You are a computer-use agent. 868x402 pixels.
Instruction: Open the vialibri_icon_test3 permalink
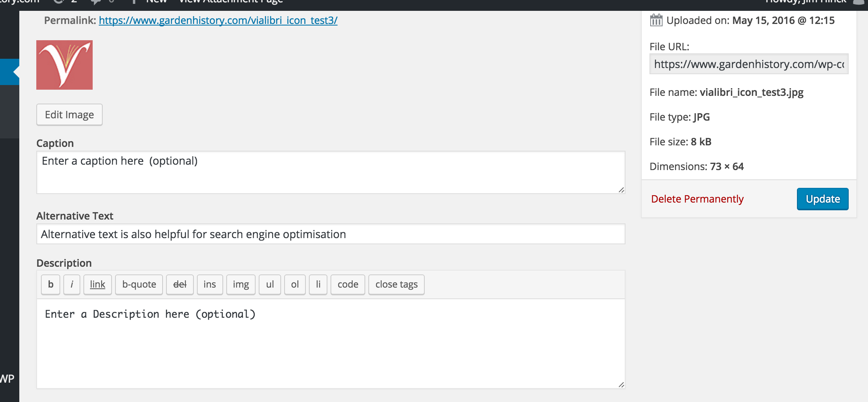[x=218, y=20]
